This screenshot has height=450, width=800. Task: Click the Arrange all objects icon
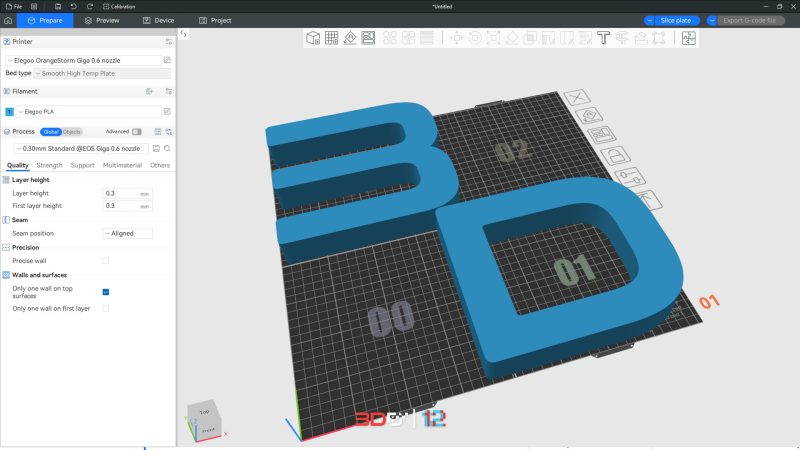coord(368,38)
